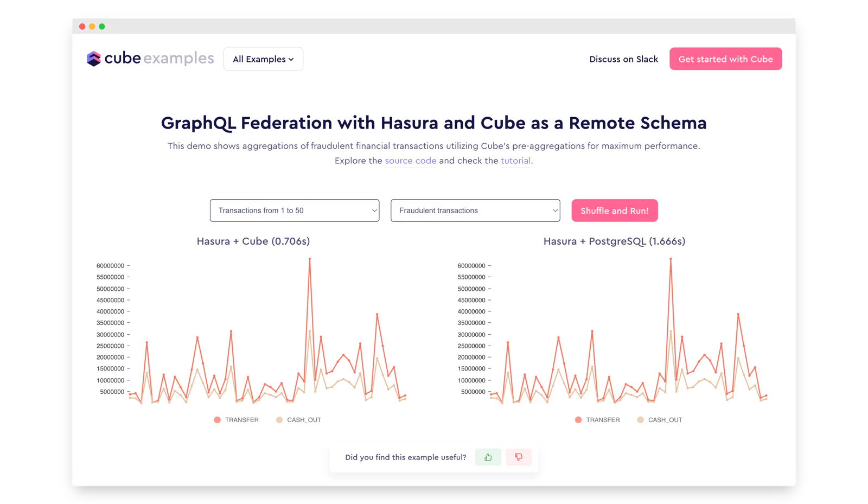Click the 30000000 axis label in Hasura + PostgreSQL chart
The width and height of the screenshot is (868, 504).
tap(471, 335)
